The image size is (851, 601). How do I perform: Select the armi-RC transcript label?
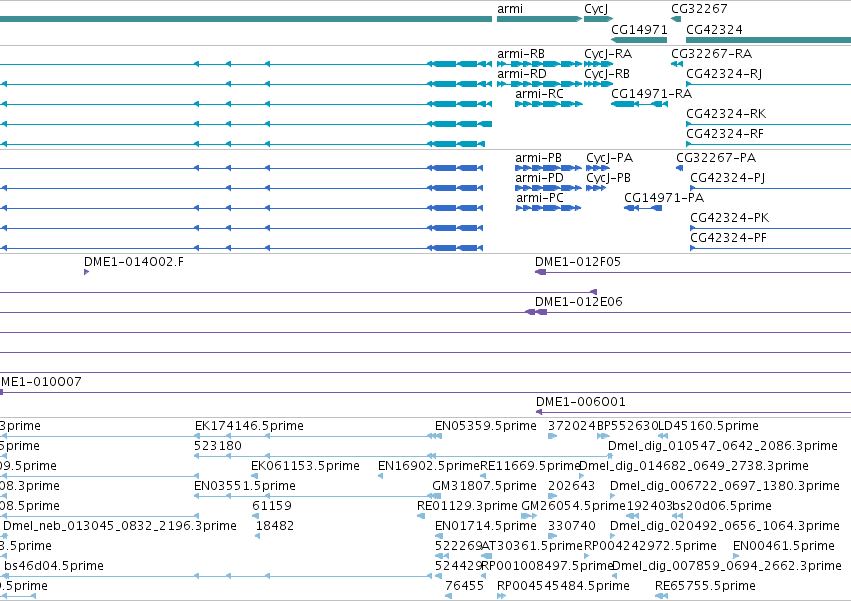tap(539, 94)
